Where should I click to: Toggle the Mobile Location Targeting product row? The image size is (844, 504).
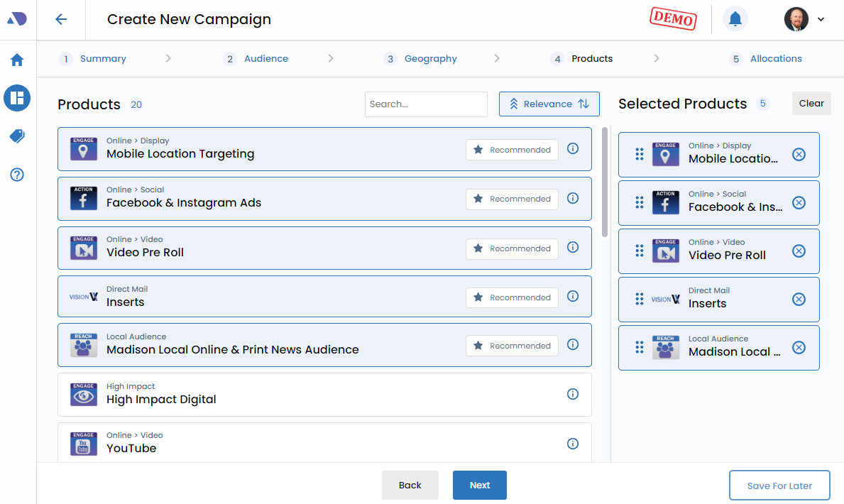click(284, 149)
